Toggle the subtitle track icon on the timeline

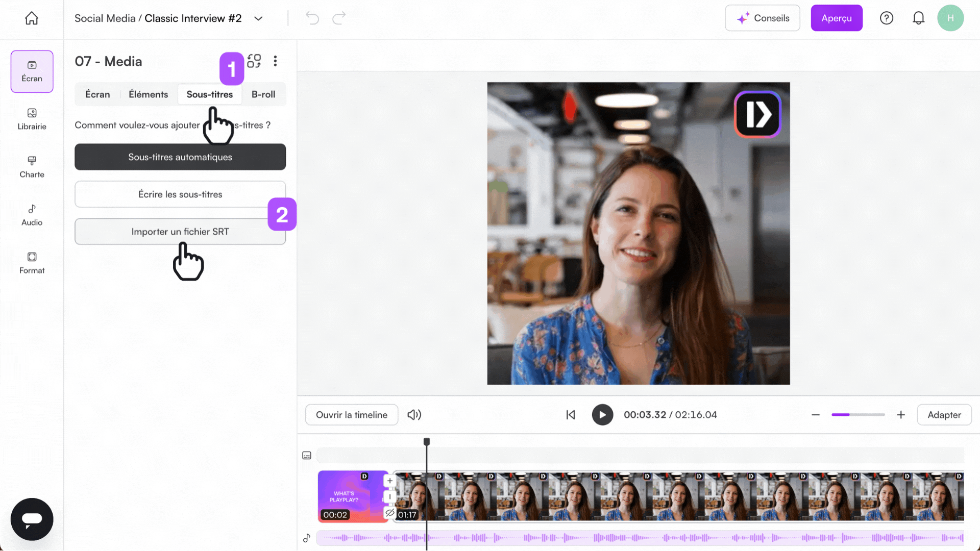(306, 455)
